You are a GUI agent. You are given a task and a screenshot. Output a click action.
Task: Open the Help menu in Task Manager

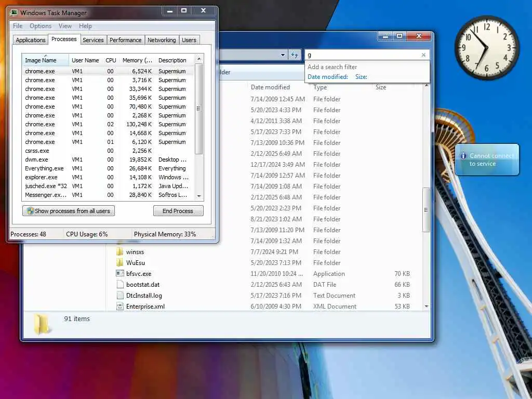[x=85, y=26]
